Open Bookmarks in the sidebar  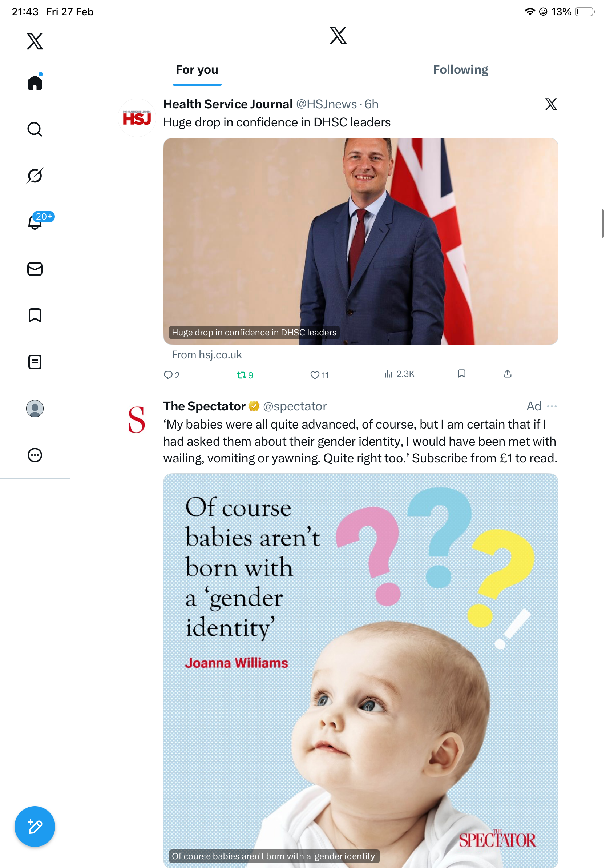pos(35,315)
